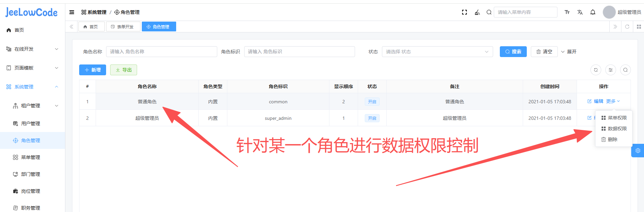The height and width of the screenshot is (212, 644).
Task: Click the fullscreen toggle icon
Action: pos(464,12)
